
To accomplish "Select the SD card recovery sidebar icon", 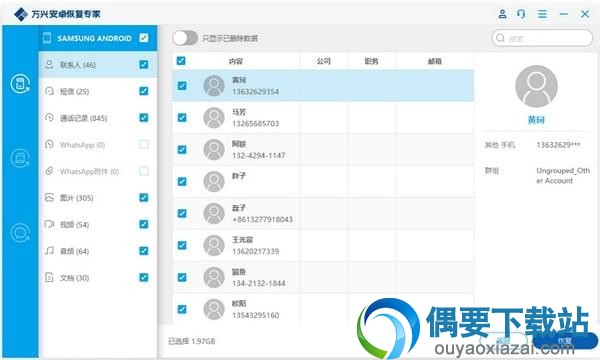I will (x=20, y=158).
